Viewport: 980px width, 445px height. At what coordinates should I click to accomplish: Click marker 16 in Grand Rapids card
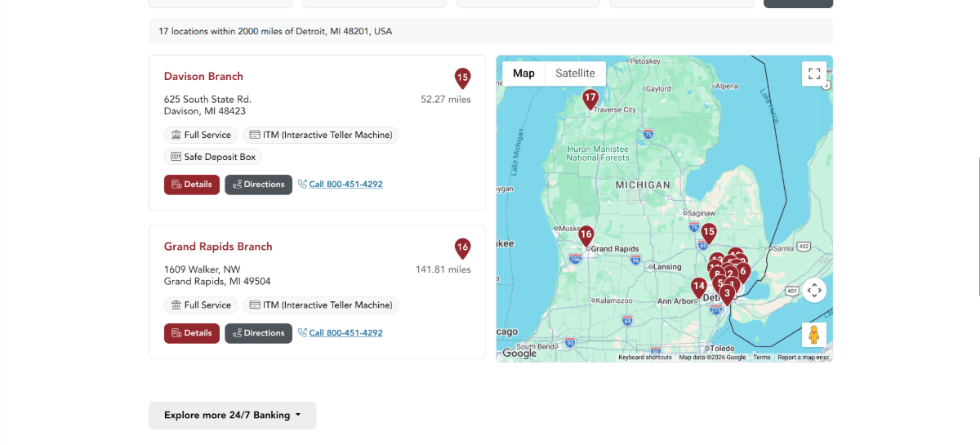tap(462, 248)
